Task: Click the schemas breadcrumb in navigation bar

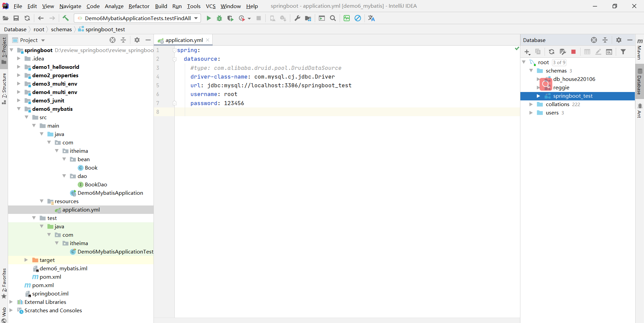Action: (x=61, y=30)
